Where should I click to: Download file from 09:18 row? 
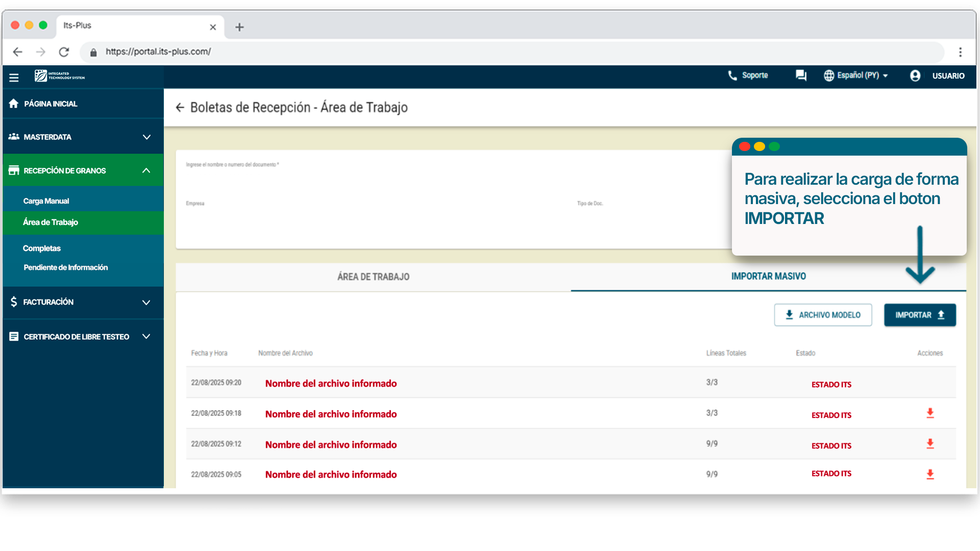pos(930,413)
